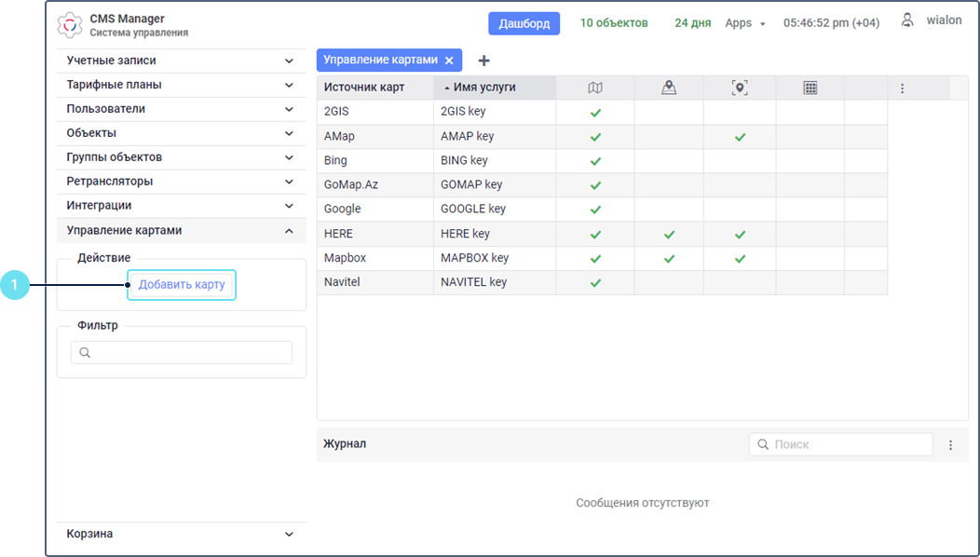
Task: Click the AMap geocoding checkmark
Action: click(x=740, y=137)
